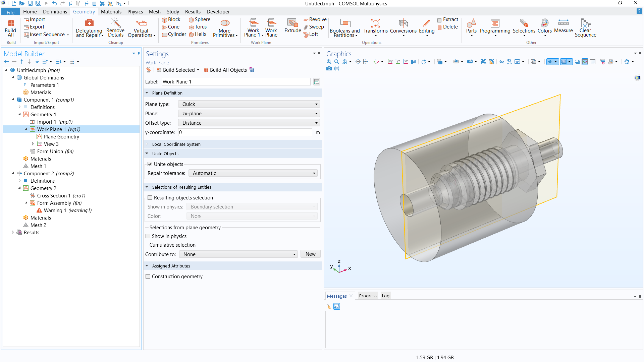The height and width of the screenshot is (362, 644).
Task: Take a snapshot with camera icon
Action: (329, 69)
